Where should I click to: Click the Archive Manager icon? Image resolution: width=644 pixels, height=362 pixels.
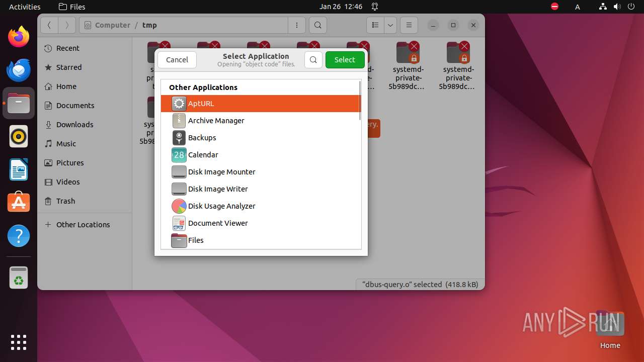coord(179,121)
